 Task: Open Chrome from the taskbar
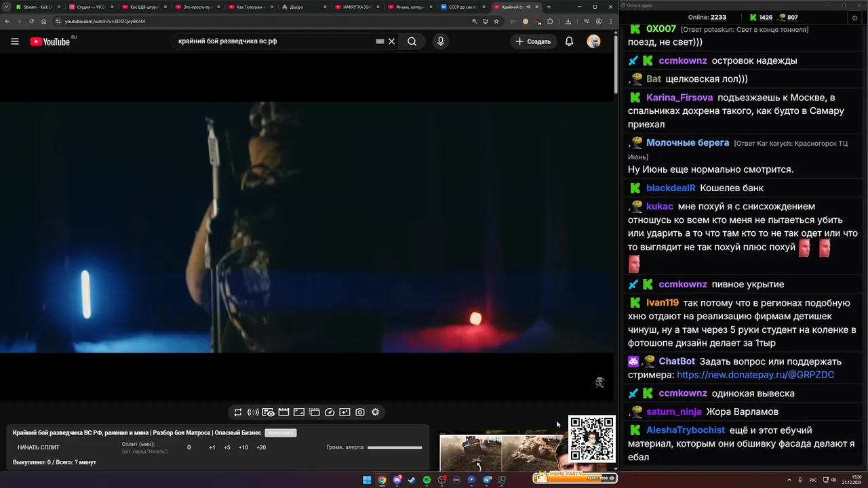pos(382,480)
